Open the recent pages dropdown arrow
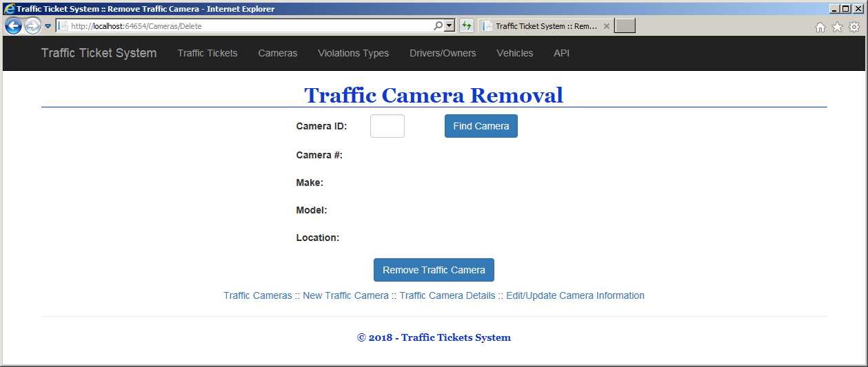Image resolution: width=868 pixels, height=367 pixels. (48, 26)
